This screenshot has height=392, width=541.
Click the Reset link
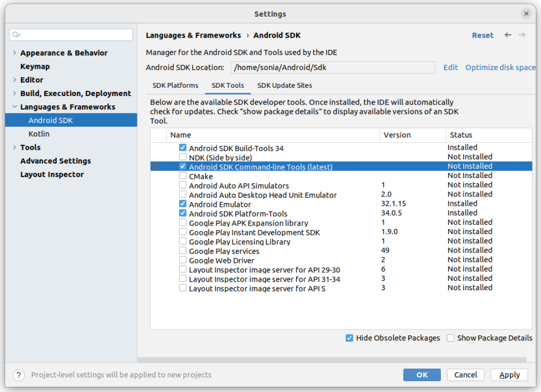[483, 35]
